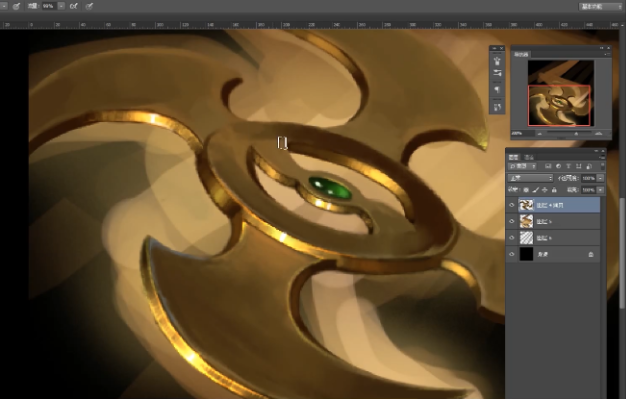Open the layer blend mode dropdown
The height and width of the screenshot is (399, 626).
(530, 178)
